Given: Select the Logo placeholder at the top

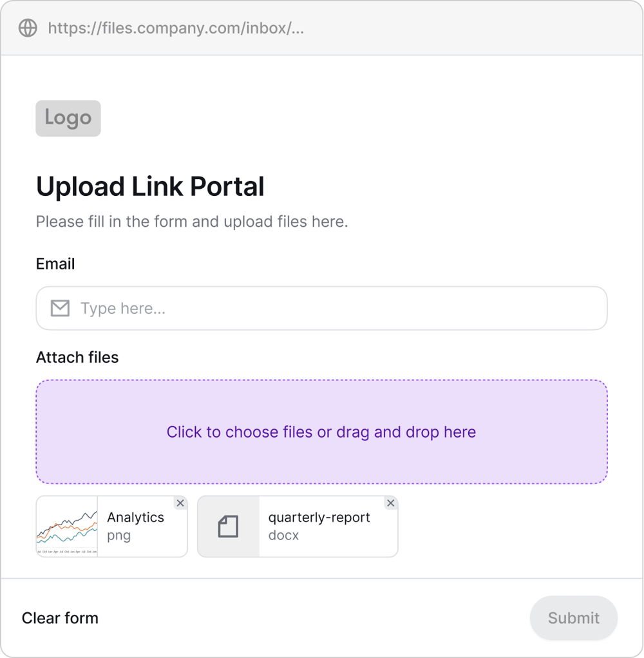Looking at the screenshot, I should tap(68, 118).
